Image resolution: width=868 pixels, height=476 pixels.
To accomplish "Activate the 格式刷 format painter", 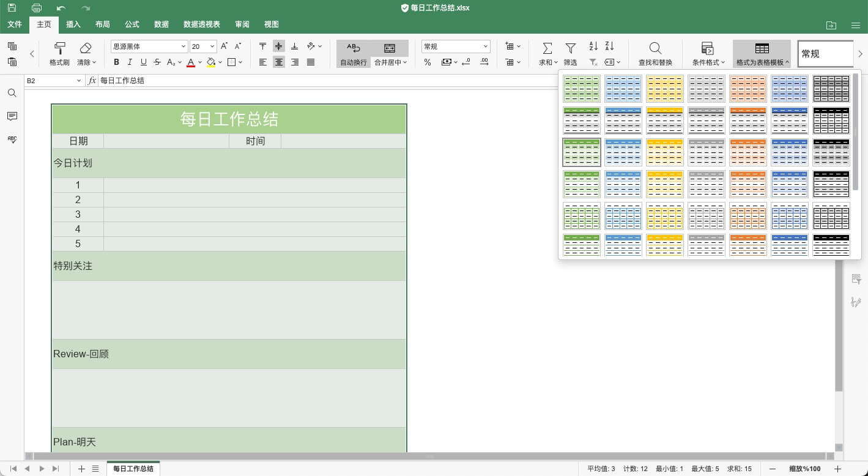I will pyautogui.click(x=59, y=54).
